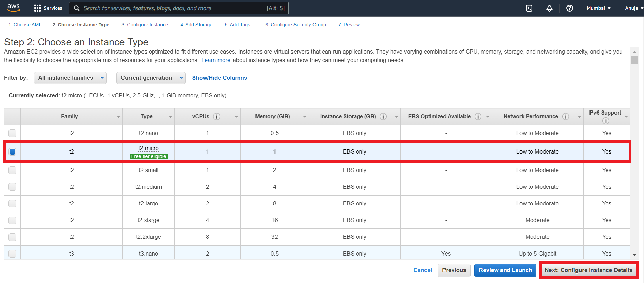
Task: Open the Learn more link
Action: click(x=216, y=60)
